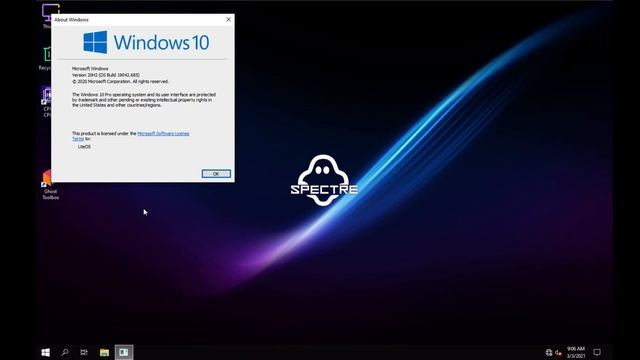Viewport: 640px width, 360px height.
Task: Open the notification Action Center icon
Action: 597,352
